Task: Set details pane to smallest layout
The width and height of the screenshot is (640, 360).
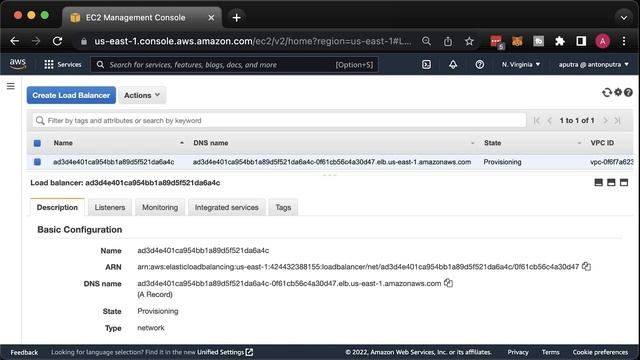Action: pos(598,182)
